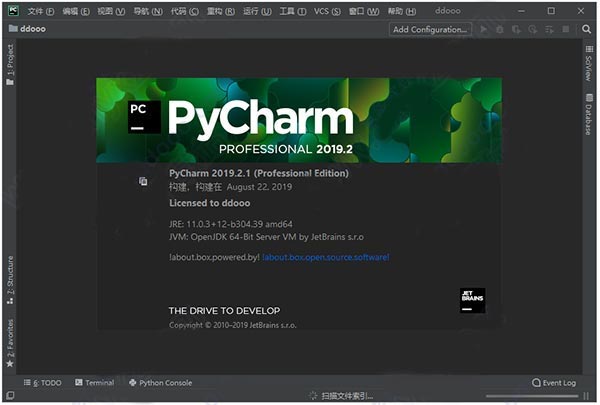Click the 扫描文件索引 status text
This screenshot has width=600, height=405.
tap(347, 396)
